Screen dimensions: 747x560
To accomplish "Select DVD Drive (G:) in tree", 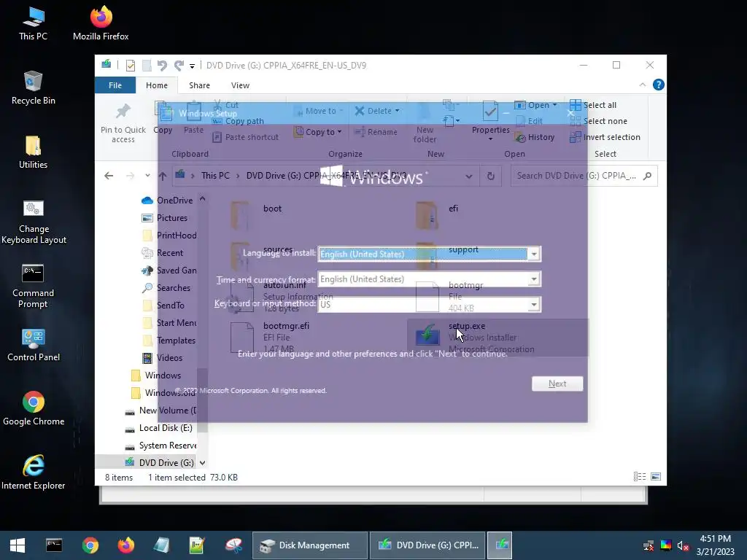I will [x=159, y=463].
